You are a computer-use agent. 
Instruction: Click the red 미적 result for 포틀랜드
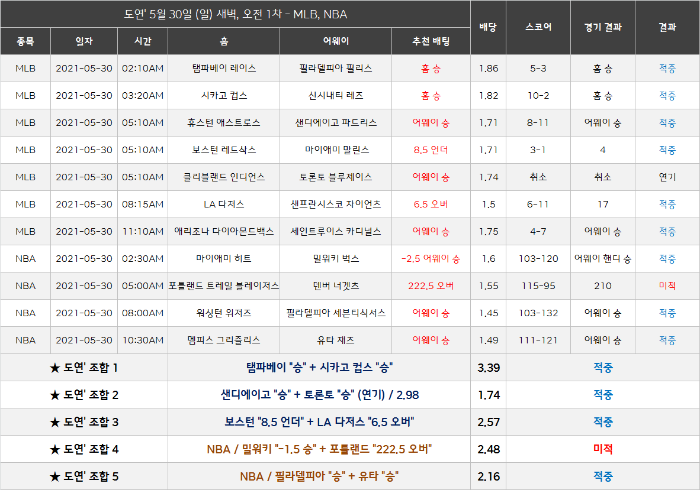click(x=667, y=286)
